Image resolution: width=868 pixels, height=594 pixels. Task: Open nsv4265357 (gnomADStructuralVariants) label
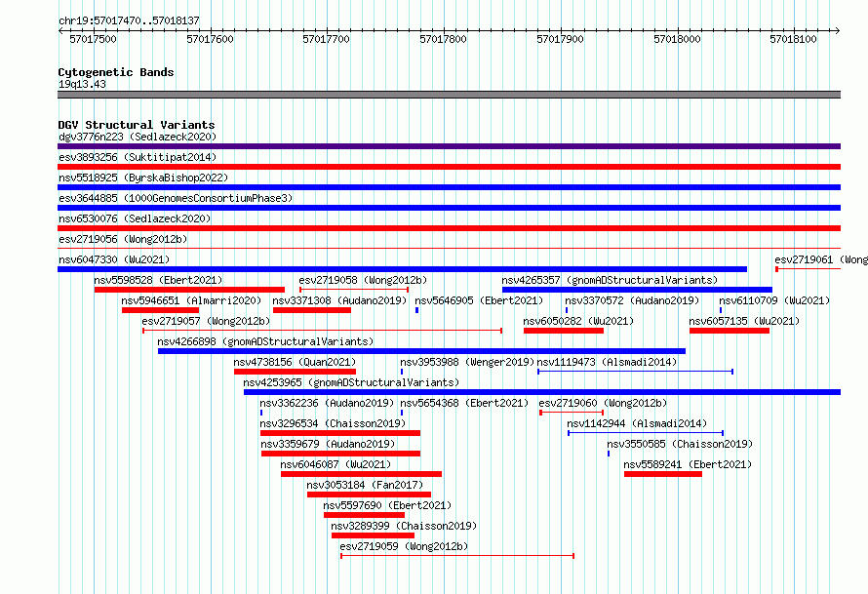tap(610, 280)
